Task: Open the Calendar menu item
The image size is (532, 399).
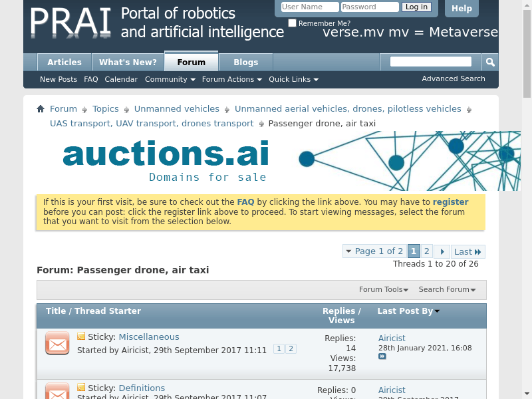Action: coord(121,79)
